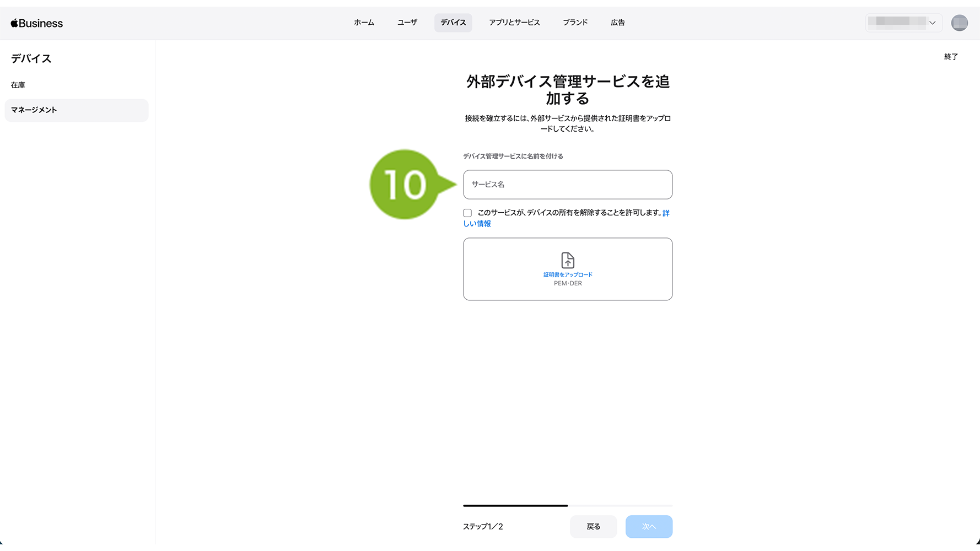This screenshot has height=551, width=980.
Task: Focus the サービス名 input field
Action: [567, 185]
